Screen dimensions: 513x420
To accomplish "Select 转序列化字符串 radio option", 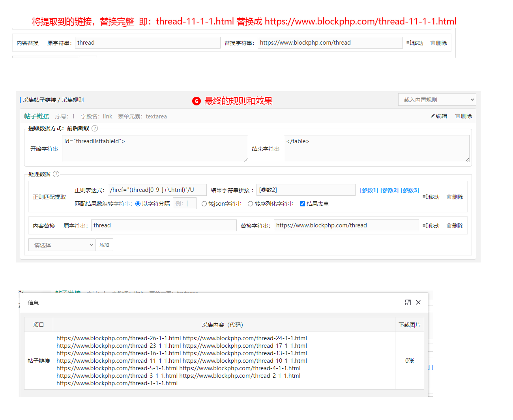I will click(250, 204).
